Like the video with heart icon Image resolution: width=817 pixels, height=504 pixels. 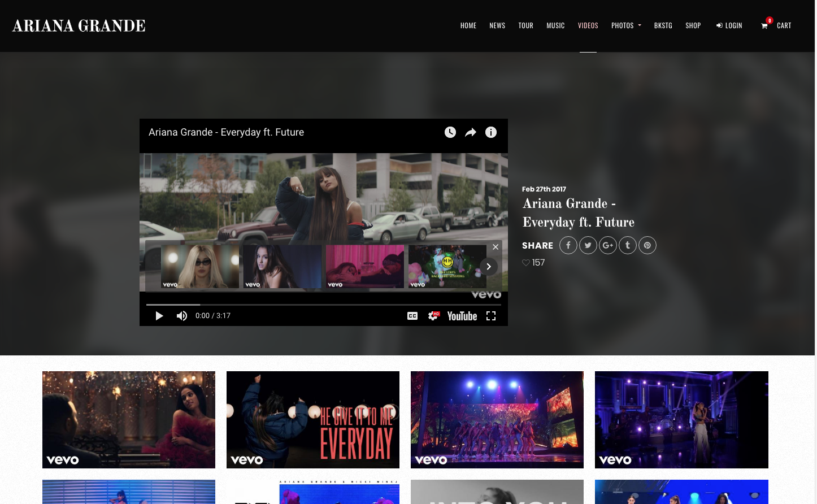pyautogui.click(x=526, y=263)
